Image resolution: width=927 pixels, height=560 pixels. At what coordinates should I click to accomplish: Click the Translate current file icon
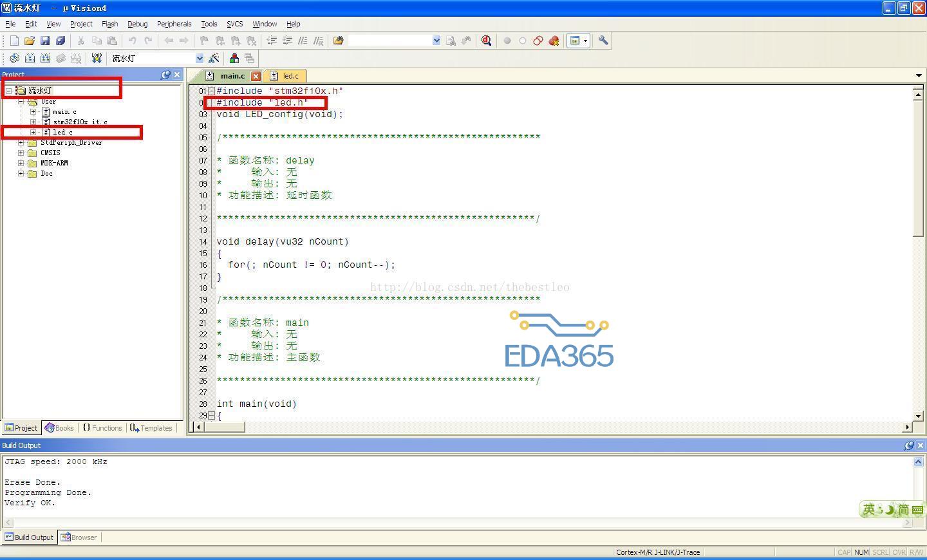pos(14,58)
